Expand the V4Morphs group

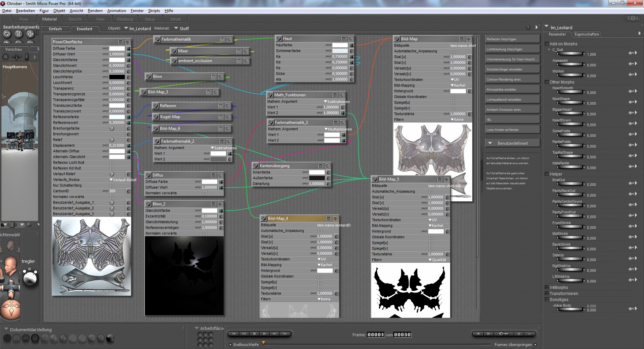coord(547,288)
